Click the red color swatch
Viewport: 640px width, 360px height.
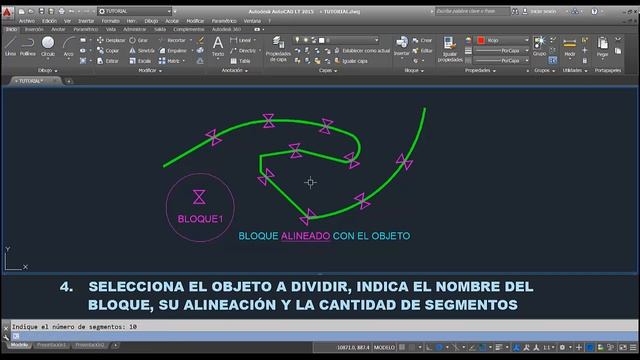pyautogui.click(x=481, y=40)
